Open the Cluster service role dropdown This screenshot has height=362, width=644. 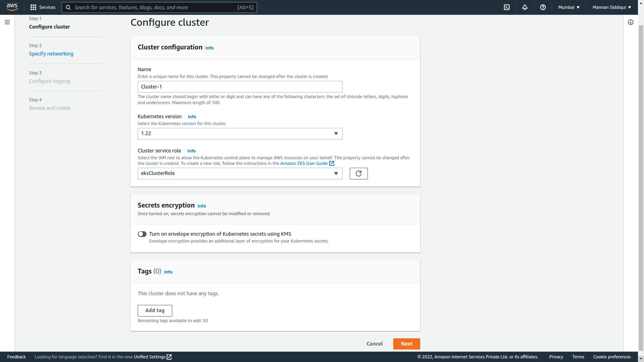point(336,173)
